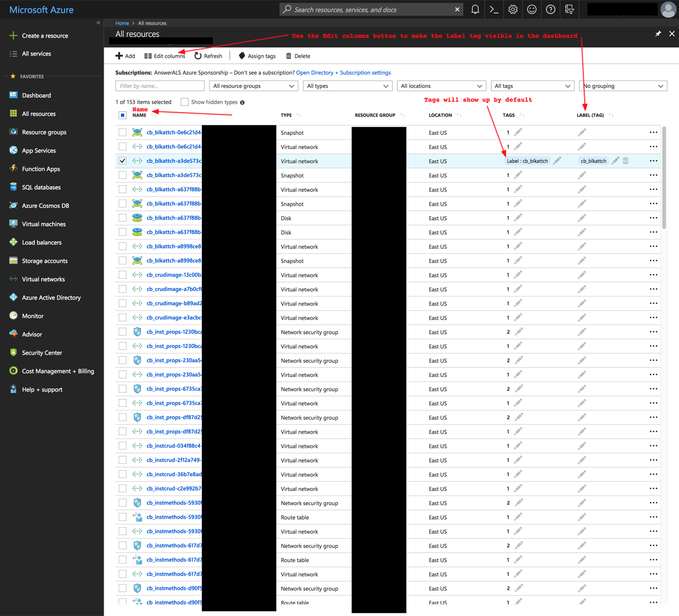Image resolution: width=679 pixels, height=616 pixels.
Task: Check the cb_crudimage-13c00b row checkbox
Action: (x=123, y=275)
